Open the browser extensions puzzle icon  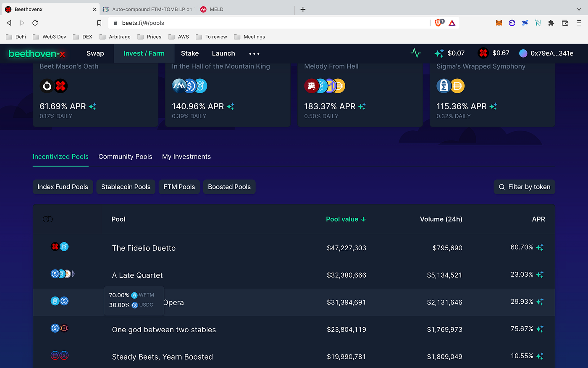click(551, 23)
